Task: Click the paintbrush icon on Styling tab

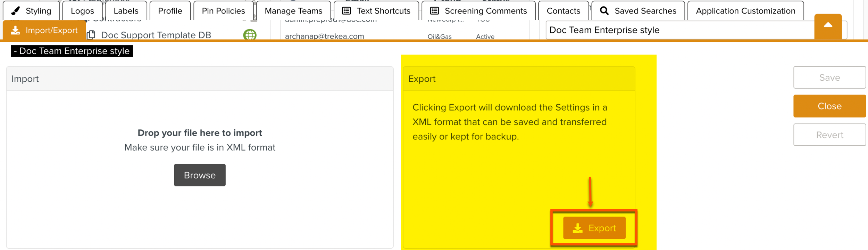Action: (15, 11)
